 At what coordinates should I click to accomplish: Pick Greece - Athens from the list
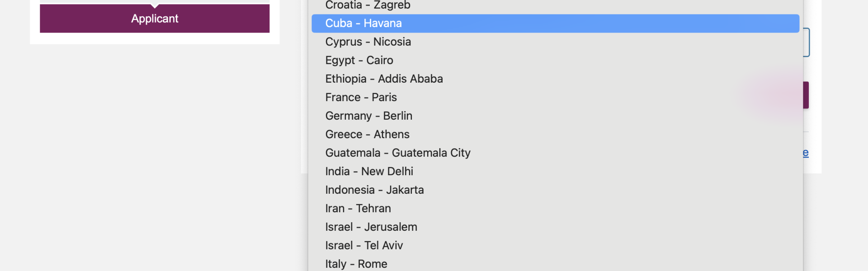pyautogui.click(x=555, y=135)
